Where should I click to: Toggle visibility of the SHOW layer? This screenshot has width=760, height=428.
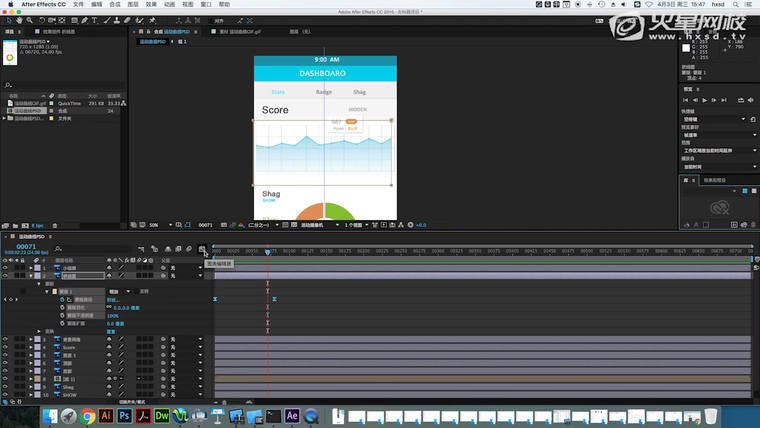click(x=5, y=395)
